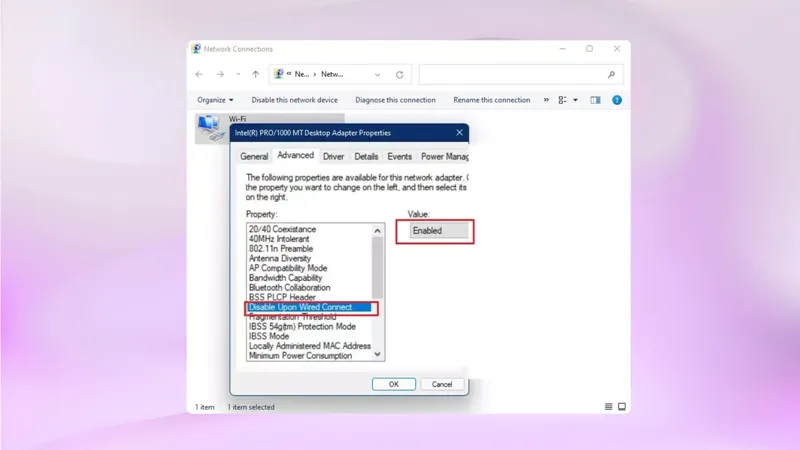Select Disable Upon Wired Connect property
The image size is (800, 450).
pyautogui.click(x=310, y=307)
